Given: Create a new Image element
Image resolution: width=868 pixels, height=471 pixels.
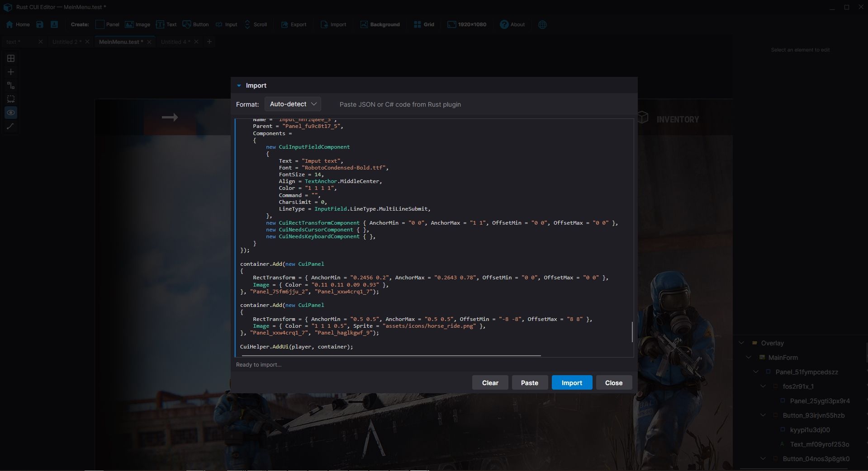Looking at the screenshot, I should coord(137,24).
